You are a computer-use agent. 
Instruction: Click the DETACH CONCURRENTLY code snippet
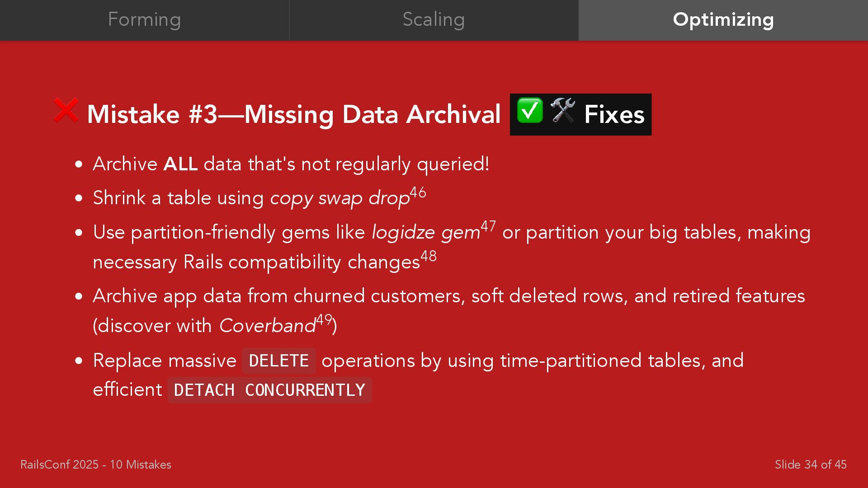coord(269,390)
